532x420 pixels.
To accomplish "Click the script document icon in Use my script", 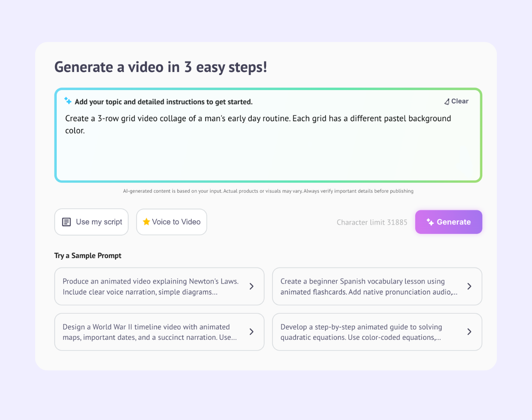I will (66, 222).
